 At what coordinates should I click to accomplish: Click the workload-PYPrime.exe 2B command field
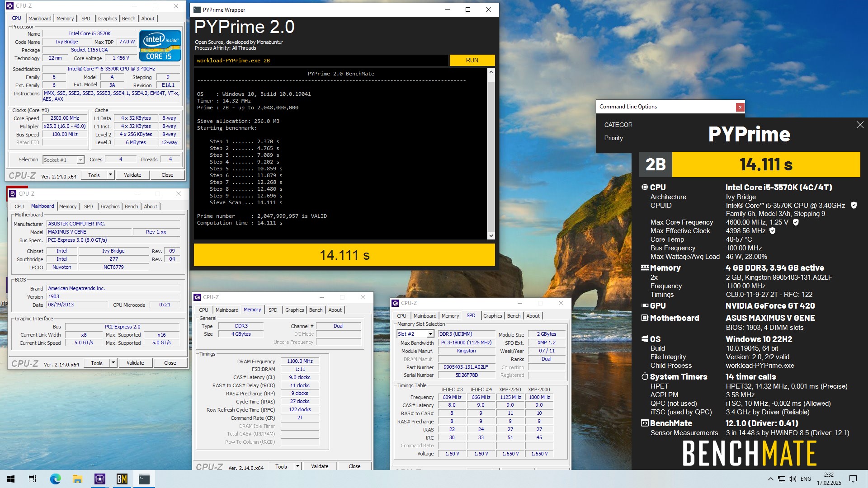(x=321, y=61)
